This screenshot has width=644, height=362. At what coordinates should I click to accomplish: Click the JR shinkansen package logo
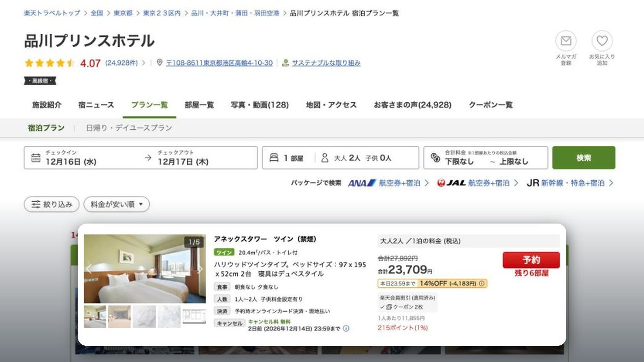pos(533,183)
